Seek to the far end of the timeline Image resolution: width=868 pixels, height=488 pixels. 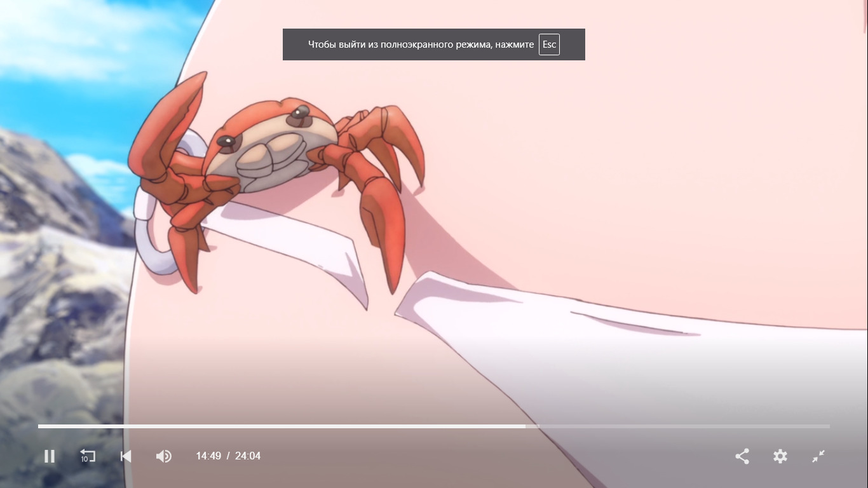[828, 426]
